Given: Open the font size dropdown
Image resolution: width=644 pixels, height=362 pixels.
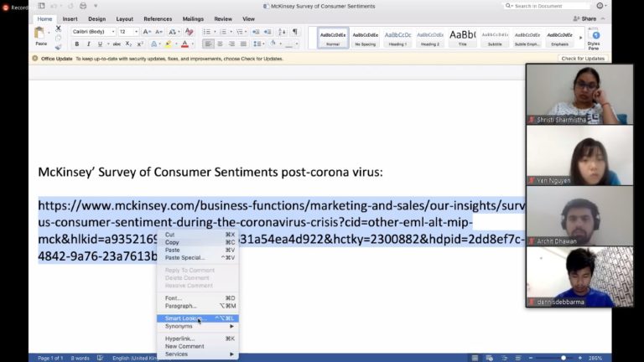Looking at the screenshot, I should click(128, 32).
